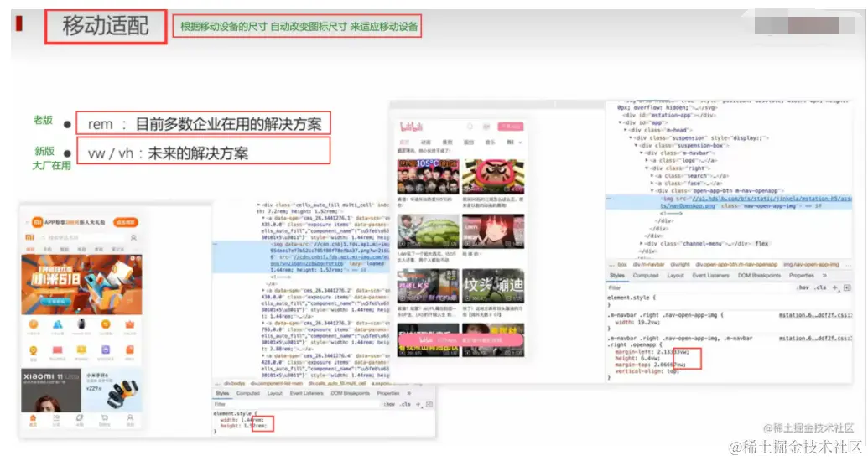Click orange download button in Xiaomi banner
This screenshot has width=868, height=461.
coord(126,222)
